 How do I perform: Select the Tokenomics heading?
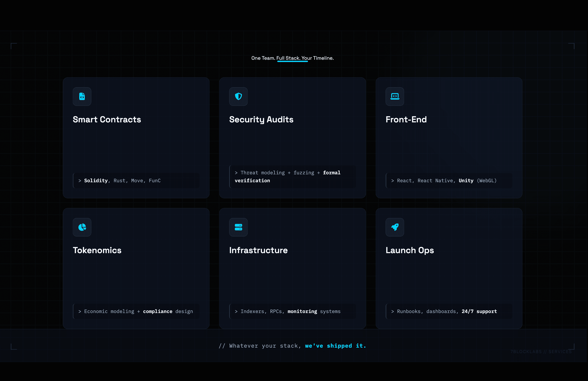(97, 250)
